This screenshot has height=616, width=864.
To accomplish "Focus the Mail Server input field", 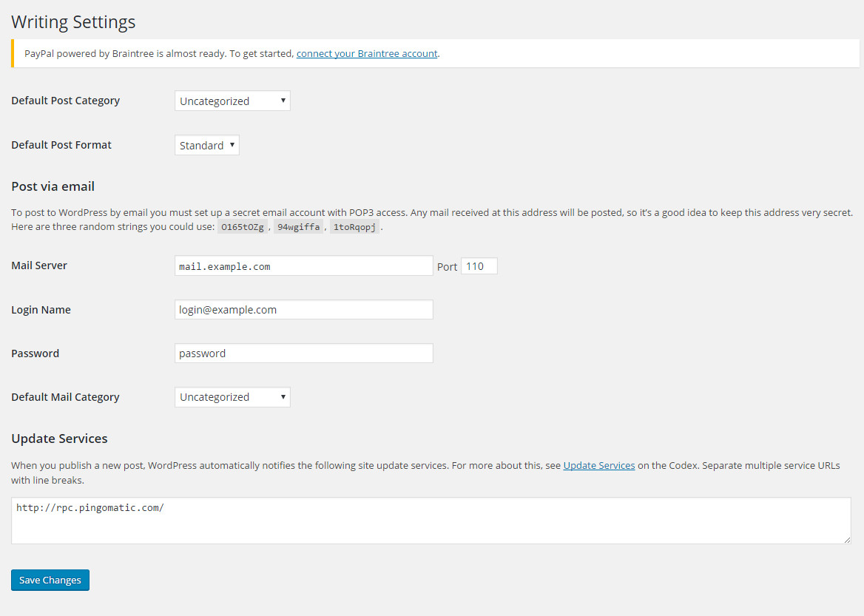I will point(303,265).
